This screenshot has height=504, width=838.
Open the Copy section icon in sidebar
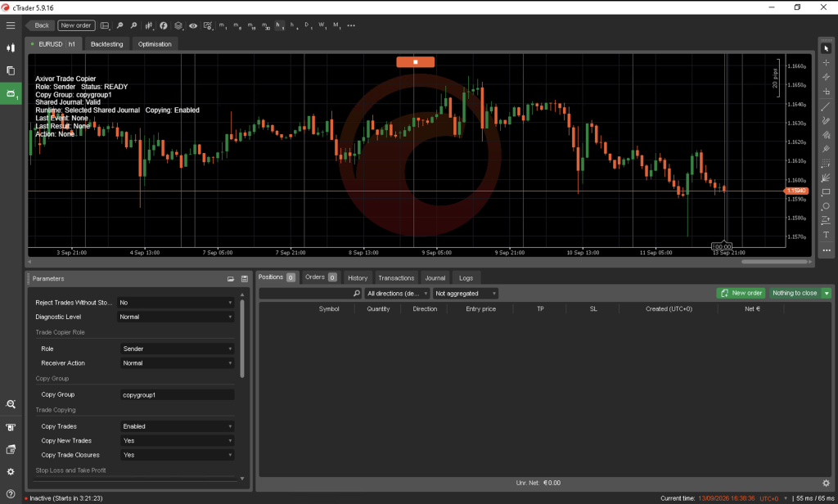(10, 70)
